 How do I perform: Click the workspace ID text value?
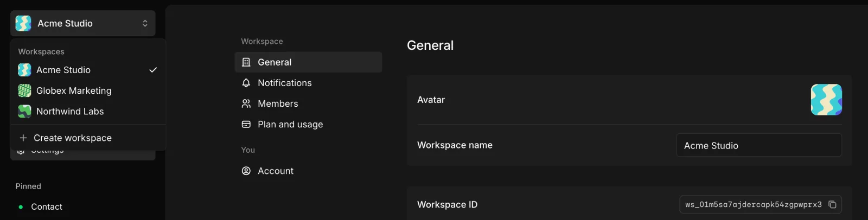(754, 205)
